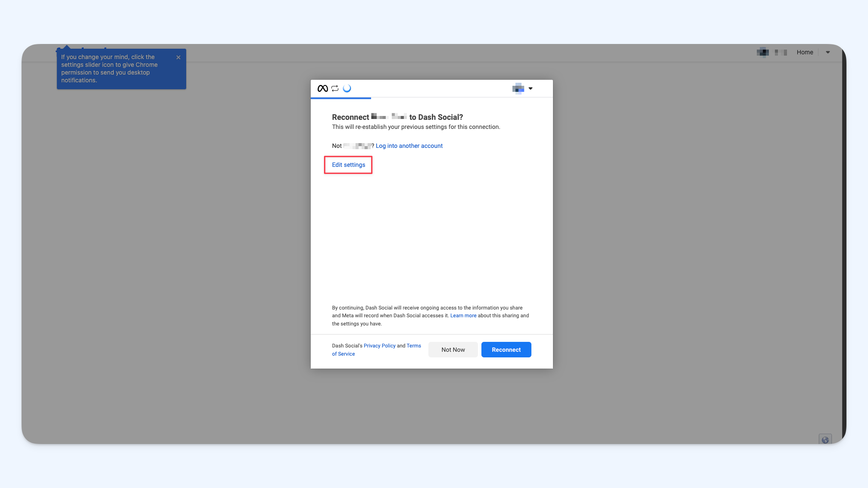Image resolution: width=868 pixels, height=488 pixels.
Task: Click the Dash Social circular logo icon
Action: (x=347, y=88)
